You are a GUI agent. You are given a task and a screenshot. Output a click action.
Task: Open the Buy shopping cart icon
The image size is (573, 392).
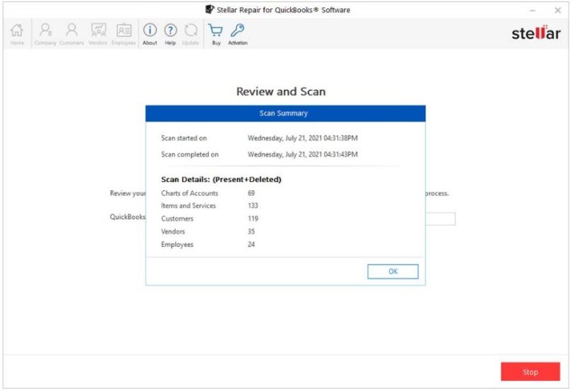(x=216, y=34)
